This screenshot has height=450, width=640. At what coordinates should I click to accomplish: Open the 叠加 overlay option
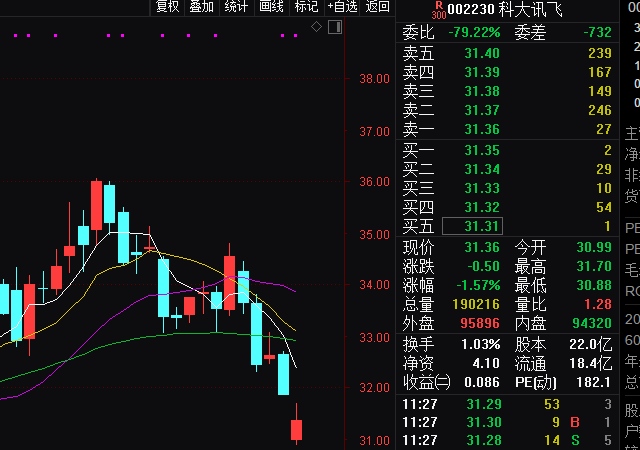click(201, 7)
